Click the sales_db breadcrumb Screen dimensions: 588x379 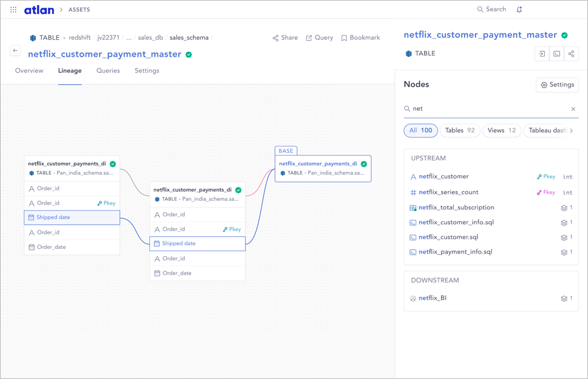coord(151,37)
